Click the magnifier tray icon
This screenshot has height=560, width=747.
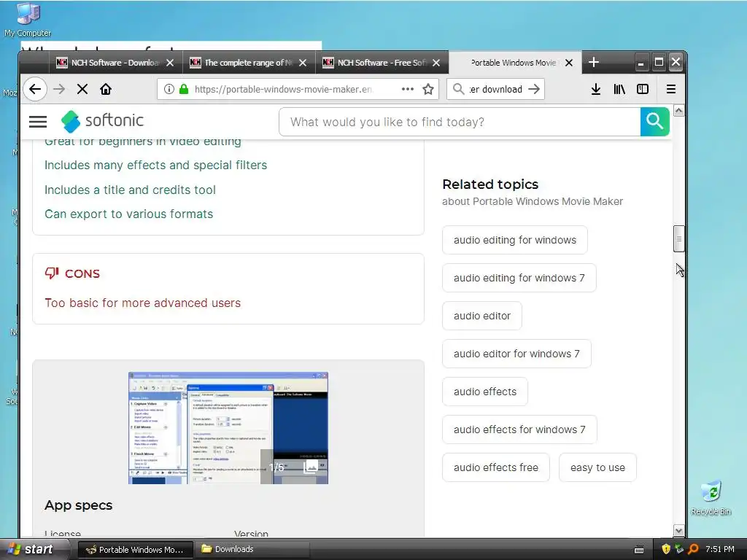693,549
